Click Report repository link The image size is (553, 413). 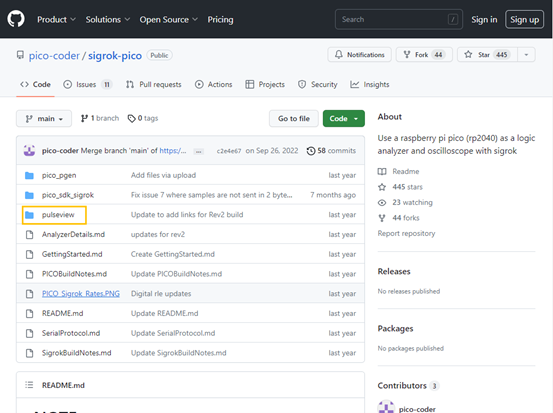click(406, 233)
